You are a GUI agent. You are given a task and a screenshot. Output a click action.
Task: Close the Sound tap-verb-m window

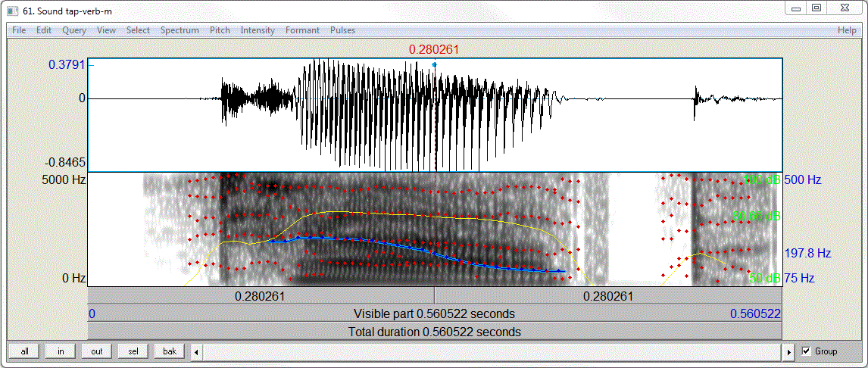coord(845,8)
